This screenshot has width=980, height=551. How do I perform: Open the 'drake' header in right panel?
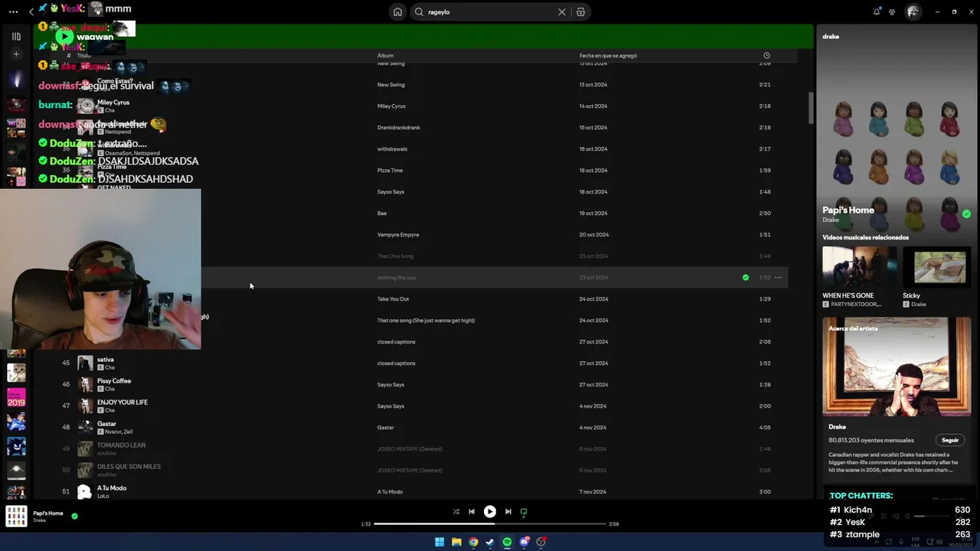pyautogui.click(x=831, y=37)
